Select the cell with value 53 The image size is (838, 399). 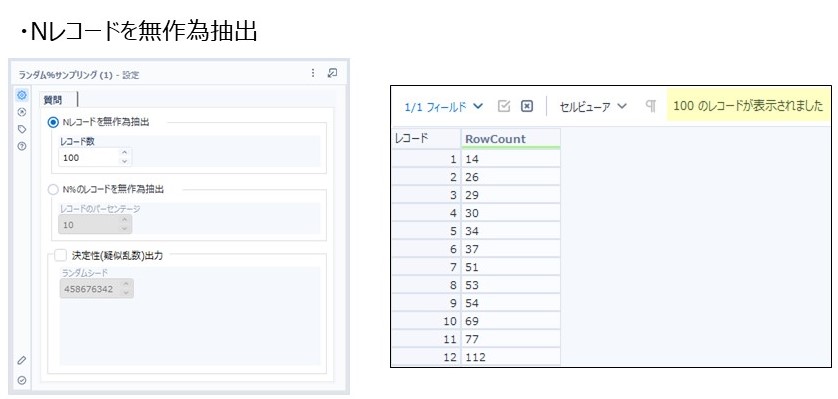[510, 285]
